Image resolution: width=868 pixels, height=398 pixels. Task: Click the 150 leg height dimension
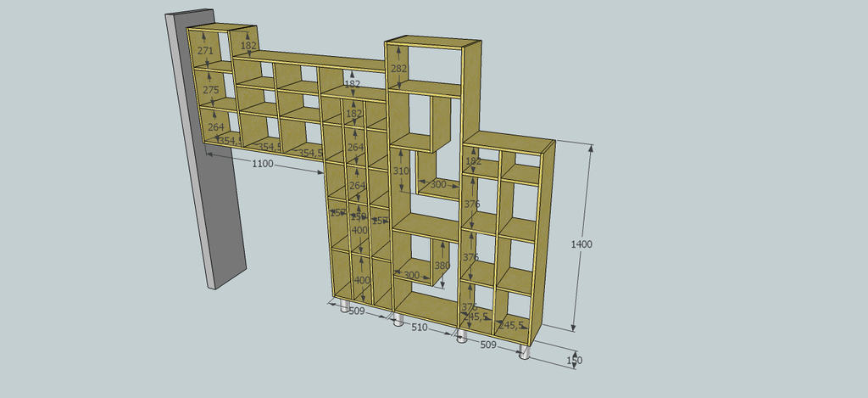click(575, 361)
